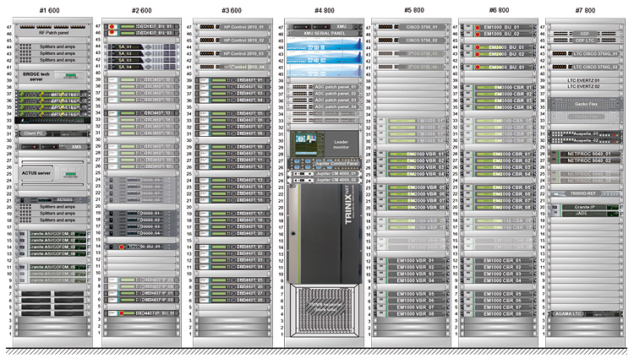Select the 7800HD-REF unit

click(x=585, y=193)
